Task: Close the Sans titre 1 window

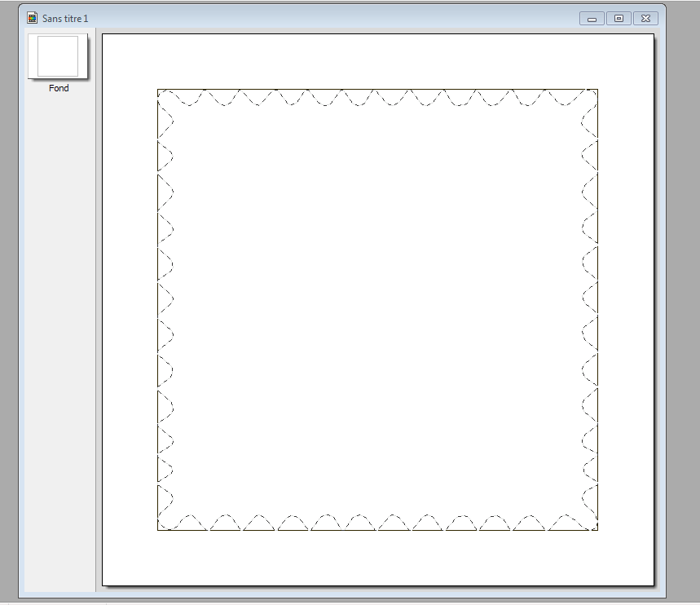Action: [x=645, y=18]
